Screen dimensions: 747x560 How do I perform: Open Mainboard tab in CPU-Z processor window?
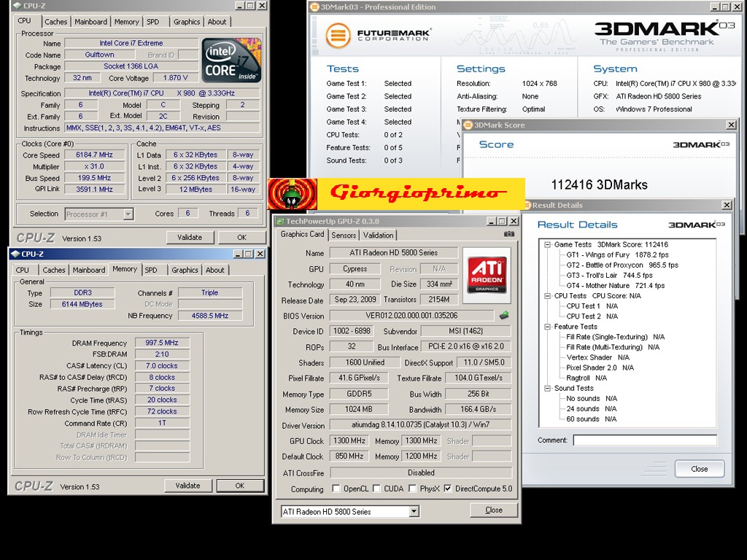pyautogui.click(x=91, y=22)
